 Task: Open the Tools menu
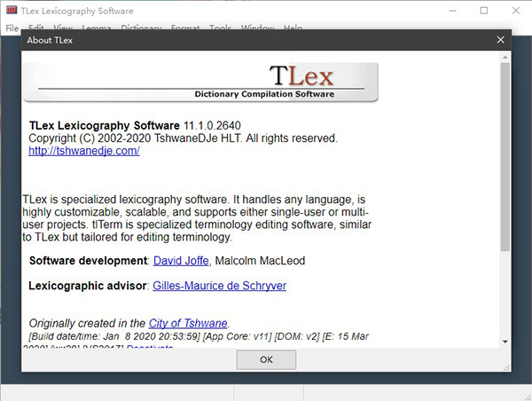221,28
